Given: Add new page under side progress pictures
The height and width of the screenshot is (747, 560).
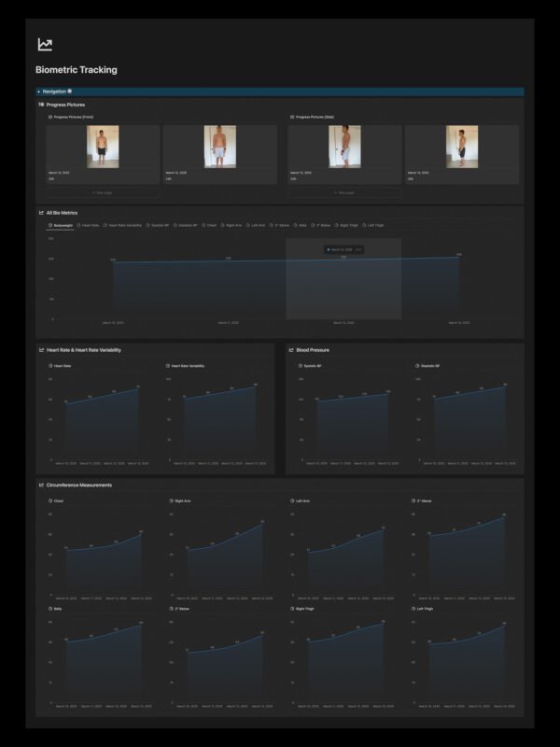Looking at the screenshot, I should [344, 192].
